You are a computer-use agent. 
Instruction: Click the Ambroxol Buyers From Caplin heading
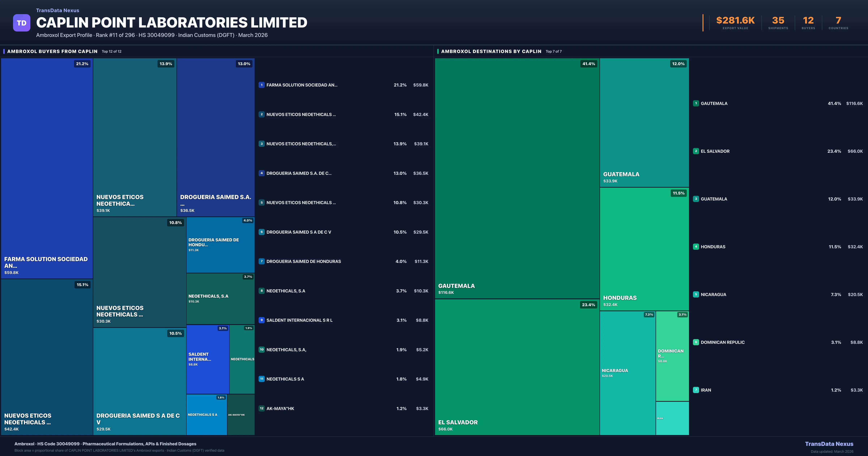point(52,51)
